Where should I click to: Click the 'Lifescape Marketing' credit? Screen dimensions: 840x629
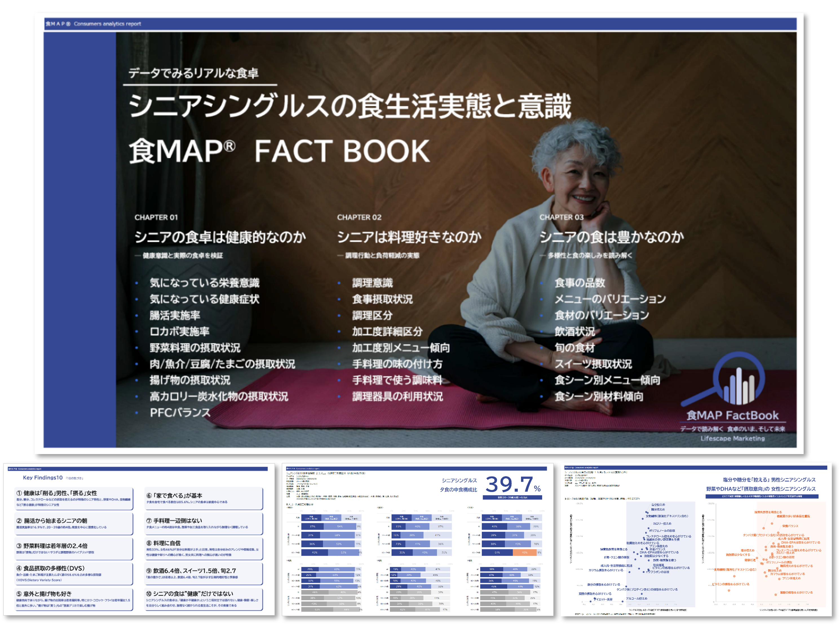click(x=733, y=439)
